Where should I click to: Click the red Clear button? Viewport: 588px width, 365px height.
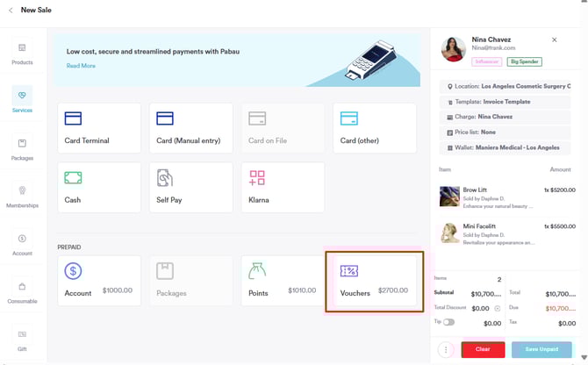pyautogui.click(x=483, y=349)
